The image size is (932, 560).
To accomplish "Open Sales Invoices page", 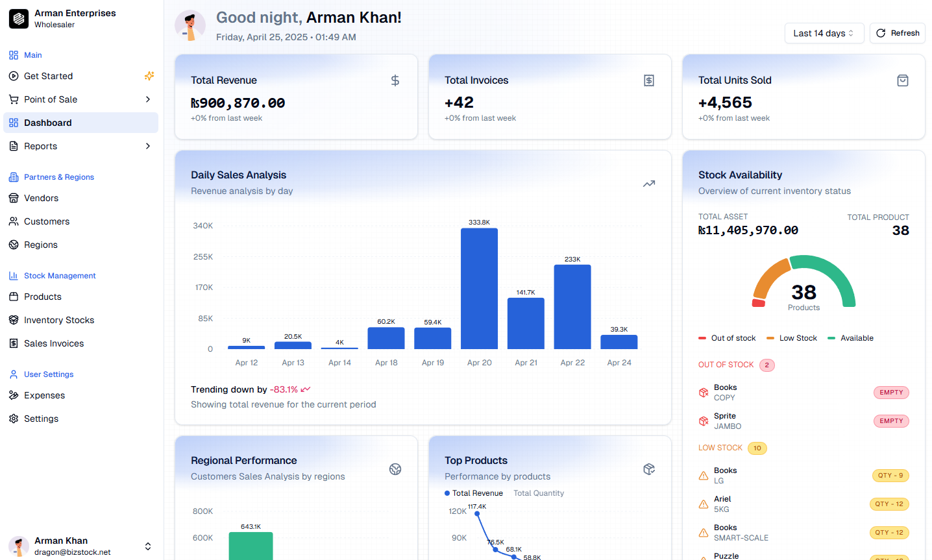I will click(x=80, y=343).
